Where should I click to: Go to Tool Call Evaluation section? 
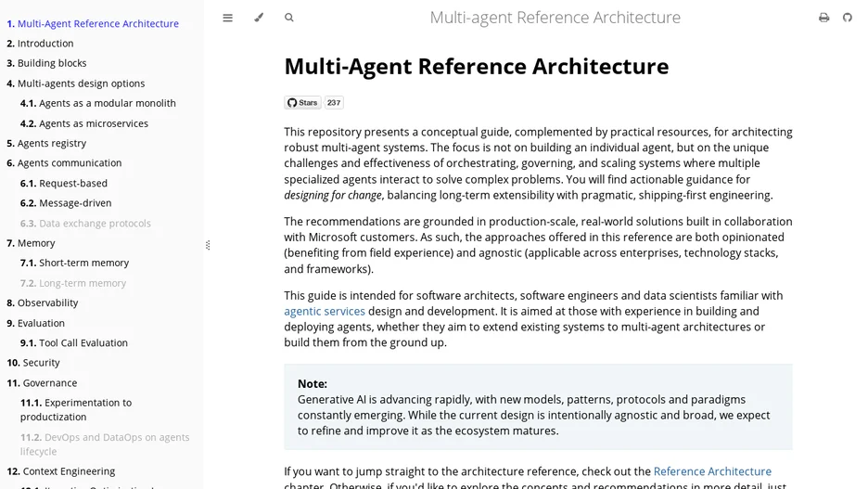(x=74, y=342)
